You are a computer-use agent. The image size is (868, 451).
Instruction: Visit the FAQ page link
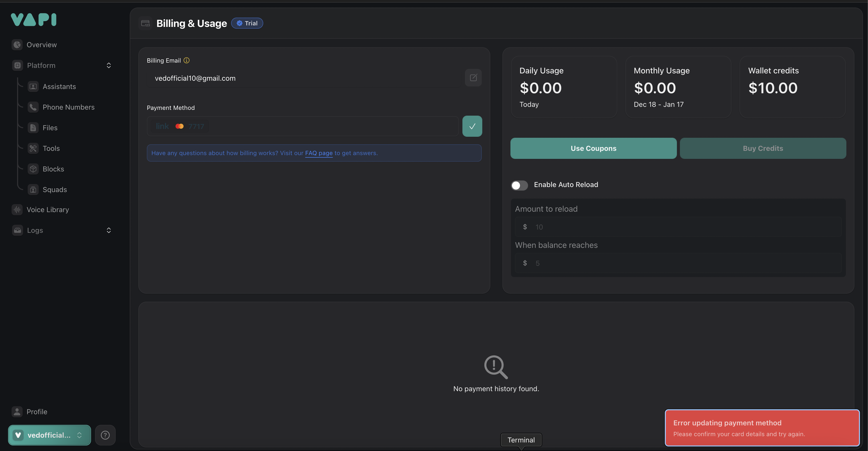318,153
